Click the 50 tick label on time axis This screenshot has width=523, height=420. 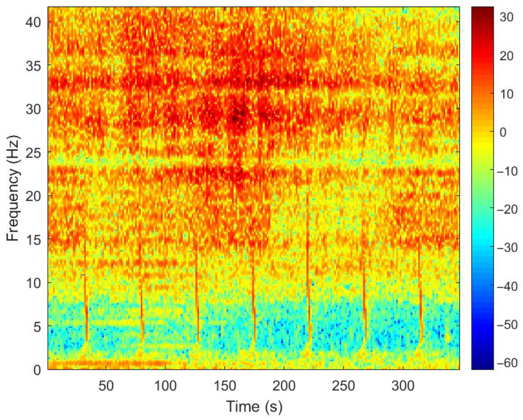coord(106,386)
